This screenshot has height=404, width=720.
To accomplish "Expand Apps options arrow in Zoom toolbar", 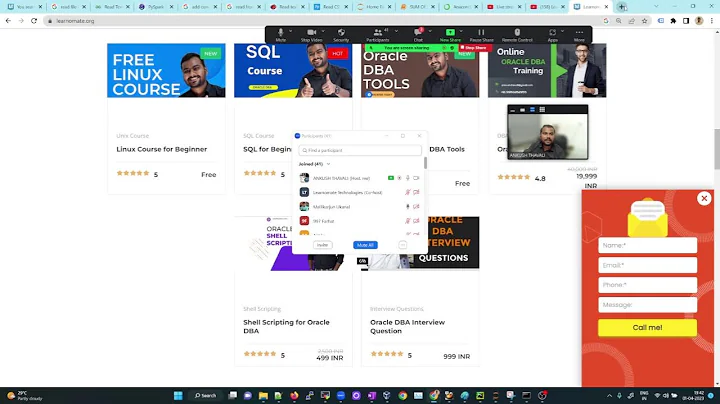I will click(x=562, y=31).
